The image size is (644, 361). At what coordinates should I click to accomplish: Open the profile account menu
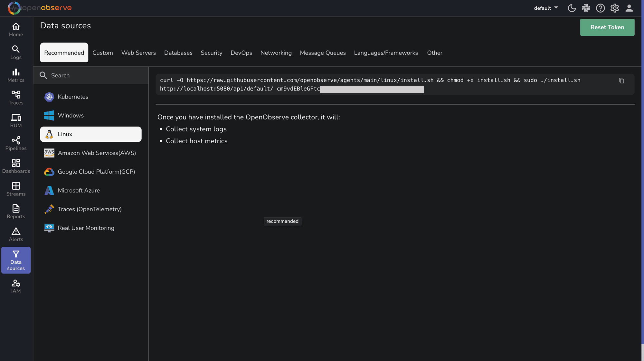click(x=629, y=8)
